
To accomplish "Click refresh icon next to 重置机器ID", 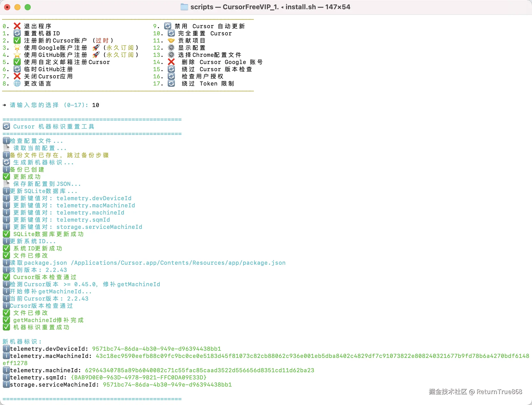I will tap(17, 33).
